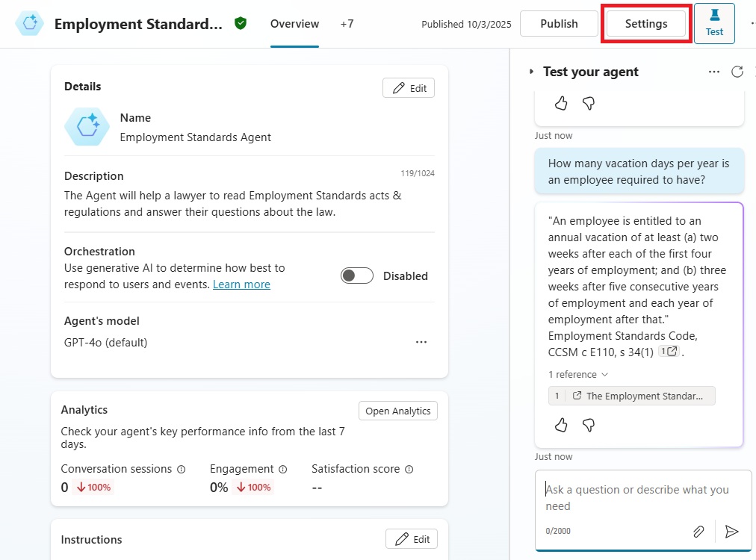This screenshot has width=756, height=560.
Task: Enable the generative AI Orchestration toggle
Action: click(x=357, y=276)
